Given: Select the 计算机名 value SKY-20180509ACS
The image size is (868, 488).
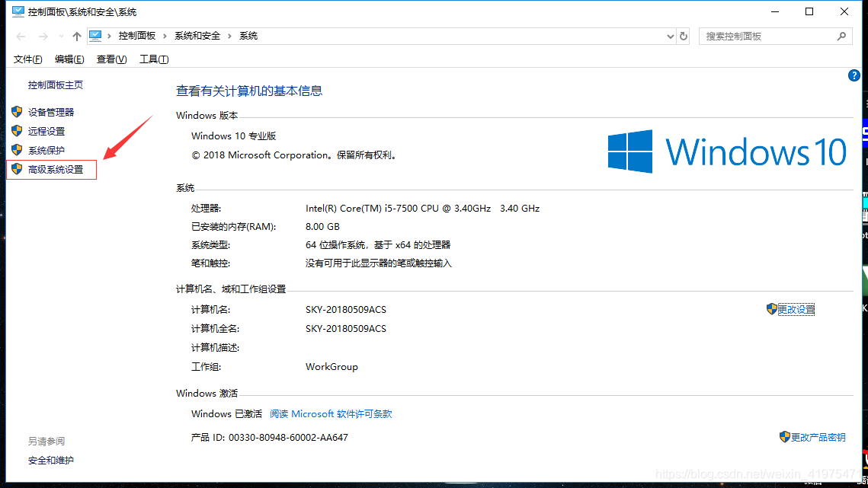Looking at the screenshot, I should pos(346,310).
